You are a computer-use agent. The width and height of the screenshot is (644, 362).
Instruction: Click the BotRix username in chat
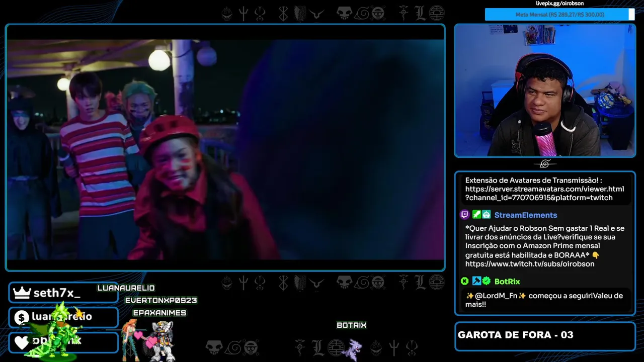click(507, 282)
